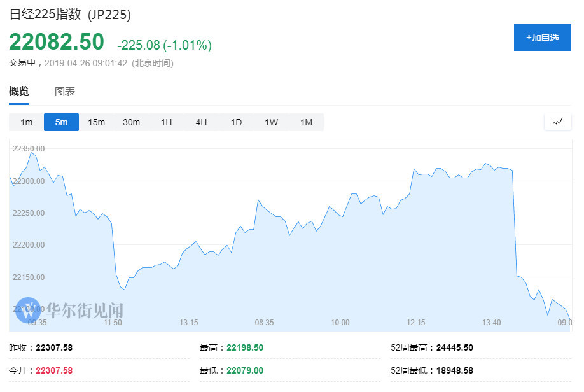
Task: Set the chart to 1D interval
Action: click(237, 122)
